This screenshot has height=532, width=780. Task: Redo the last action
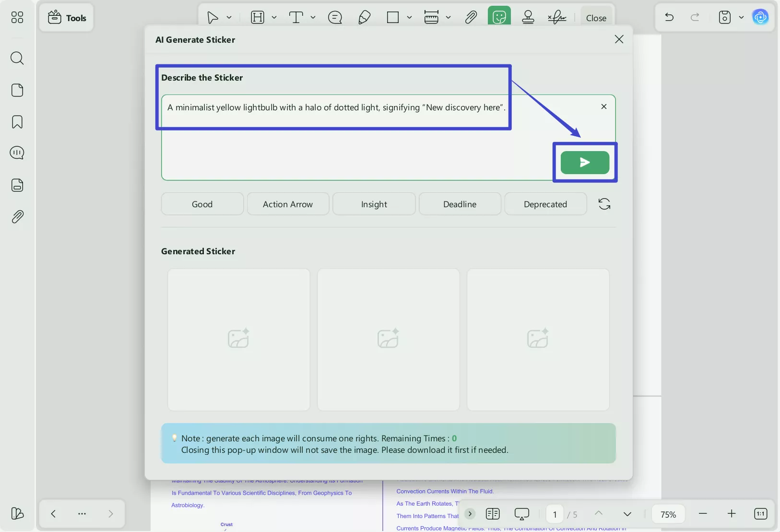point(695,18)
